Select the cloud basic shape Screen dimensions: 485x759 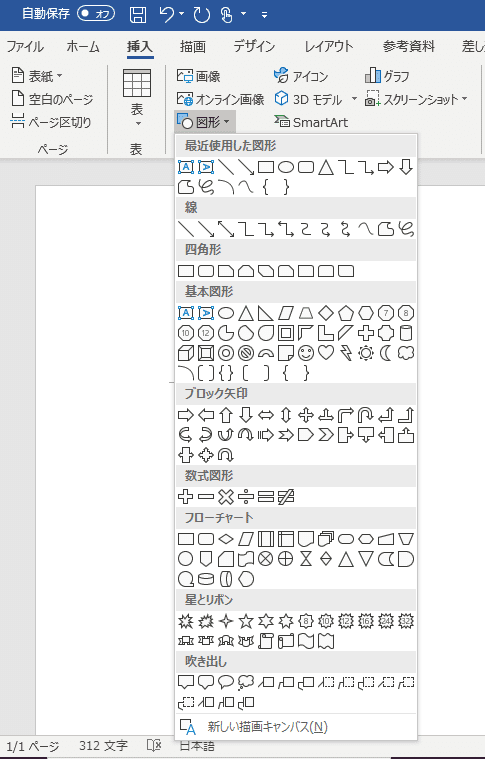(x=406, y=353)
